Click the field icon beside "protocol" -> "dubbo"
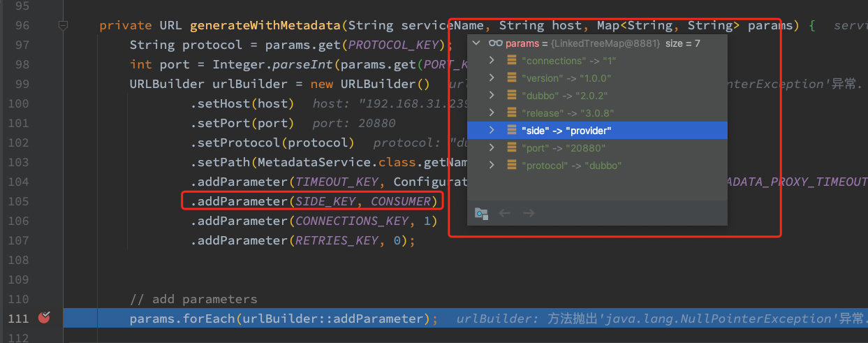This screenshot has height=343, width=868. tap(512, 166)
